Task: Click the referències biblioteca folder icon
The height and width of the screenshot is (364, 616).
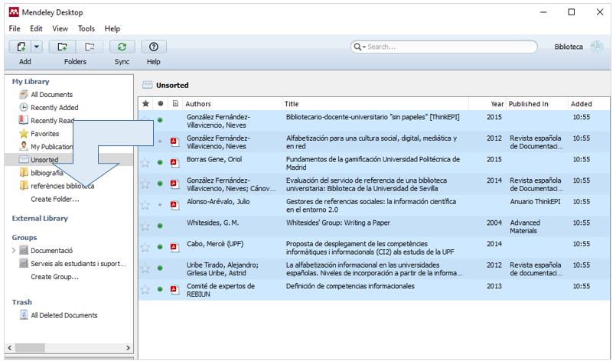Action: [24, 185]
